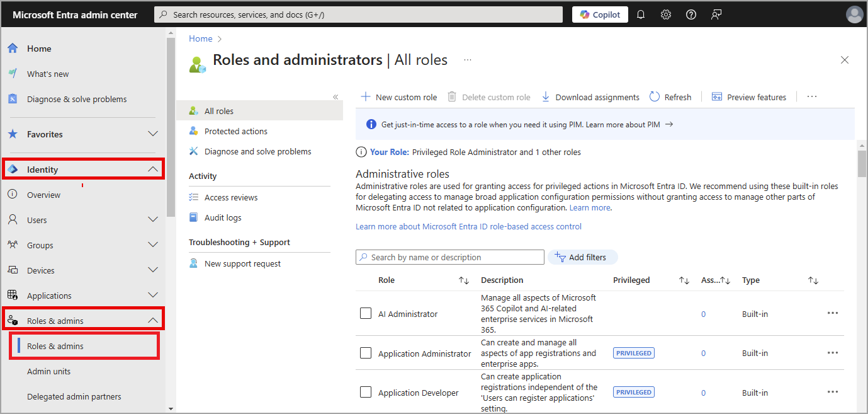Image resolution: width=868 pixels, height=414 pixels.
Task: Click the Search by name or description field
Action: pyautogui.click(x=450, y=257)
